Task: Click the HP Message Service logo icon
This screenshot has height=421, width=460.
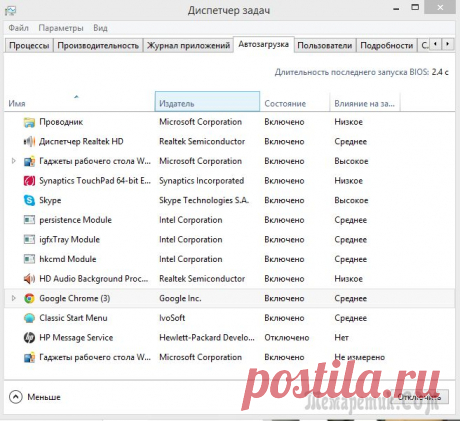Action: coord(29,338)
